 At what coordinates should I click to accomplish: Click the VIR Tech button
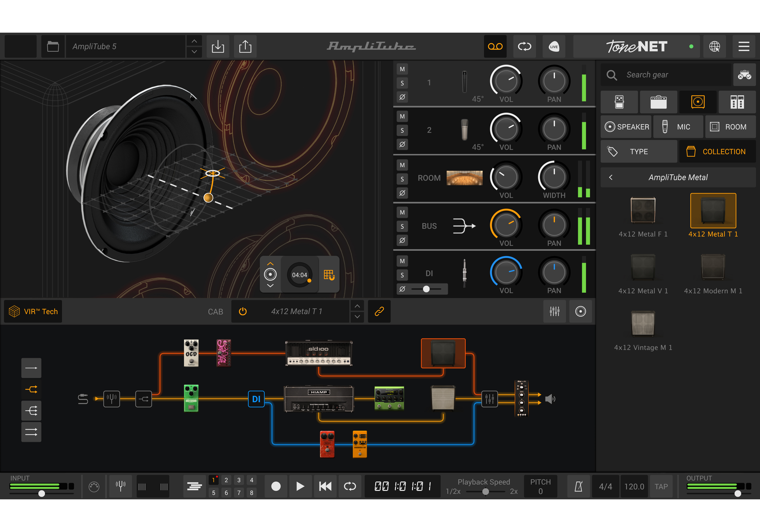[x=33, y=312]
